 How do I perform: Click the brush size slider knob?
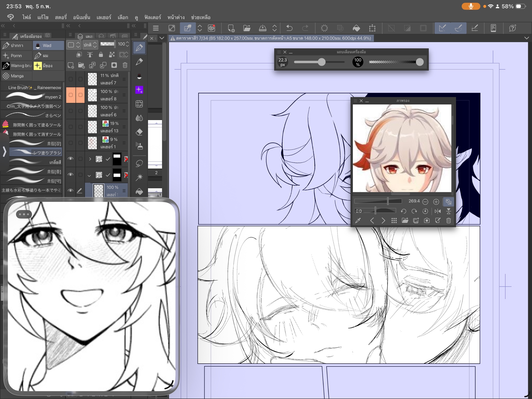(x=322, y=62)
